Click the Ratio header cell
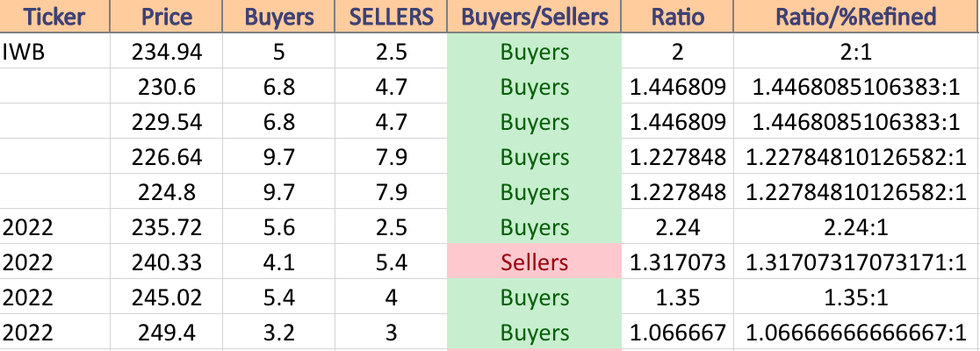This screenshot has height=351, width=980. click(x=678, y=17)
